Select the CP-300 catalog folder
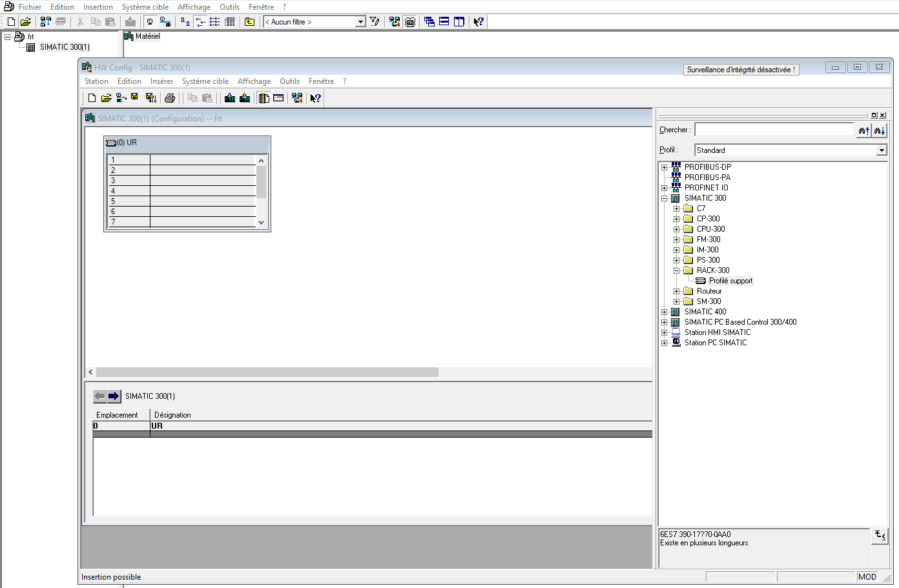 (x=708, y=219)
